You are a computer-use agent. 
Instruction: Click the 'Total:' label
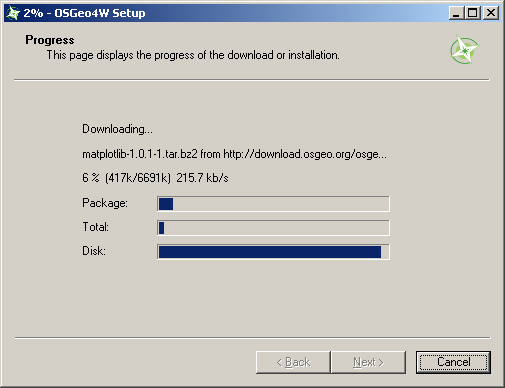[x=95, y=227]
